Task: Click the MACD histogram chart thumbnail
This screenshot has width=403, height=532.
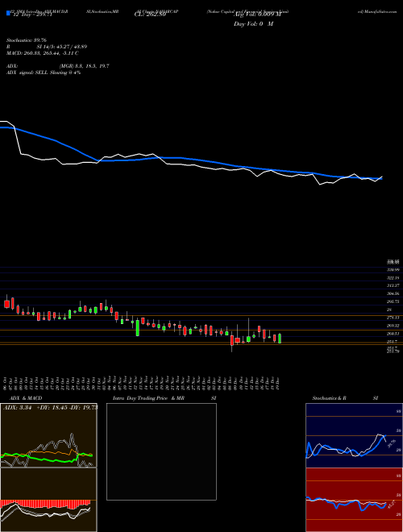Action: click(48, 500)
